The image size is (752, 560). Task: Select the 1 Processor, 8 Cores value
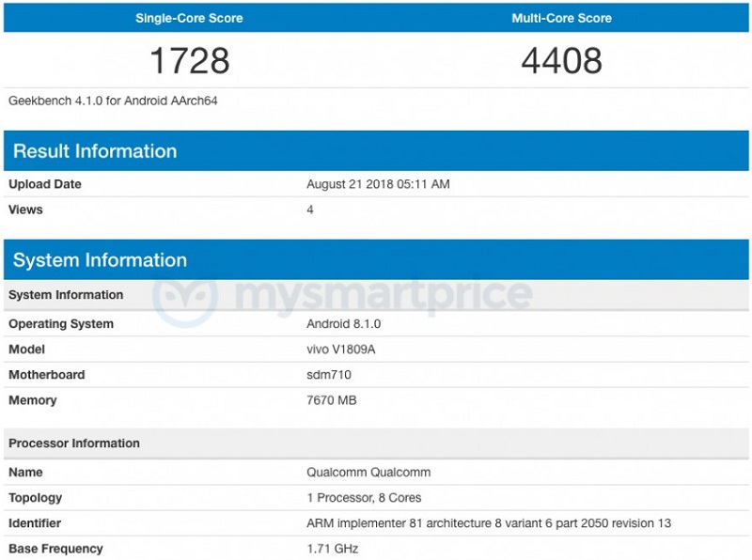coord(364,498)
